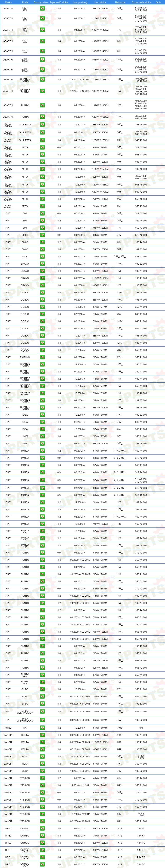Click the '500L' model cell
Viewport: 165px width, 868px height.
[x=25, y=256]
